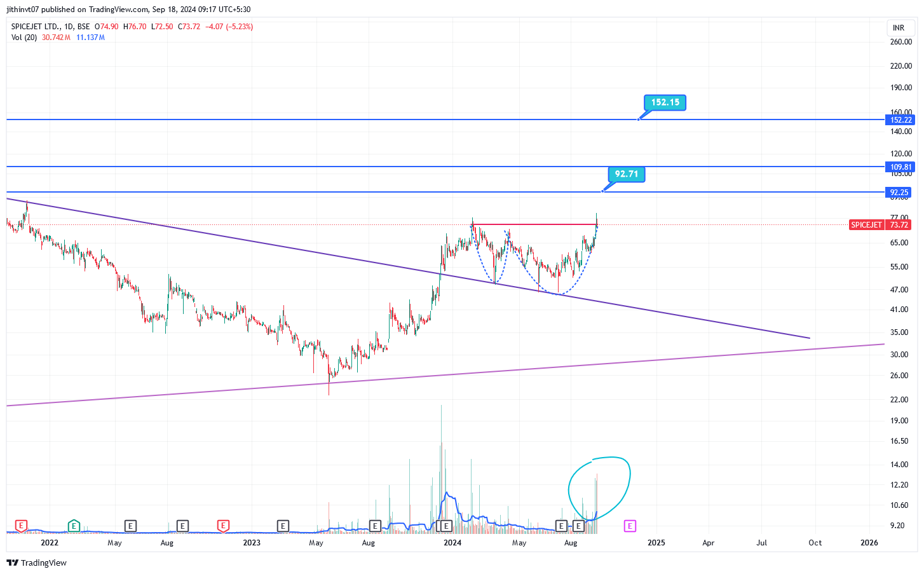Click the 220.00 price axis label

point(901,66)
